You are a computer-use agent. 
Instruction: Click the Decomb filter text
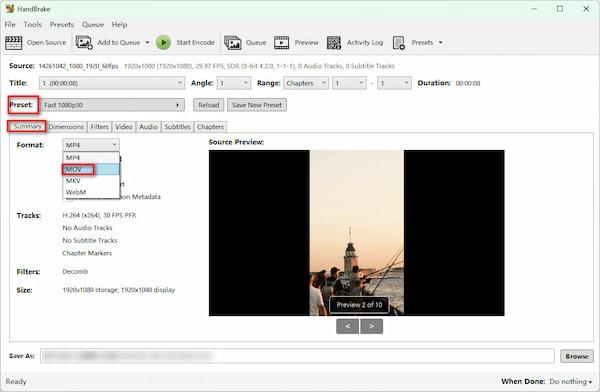pos(75,271)
